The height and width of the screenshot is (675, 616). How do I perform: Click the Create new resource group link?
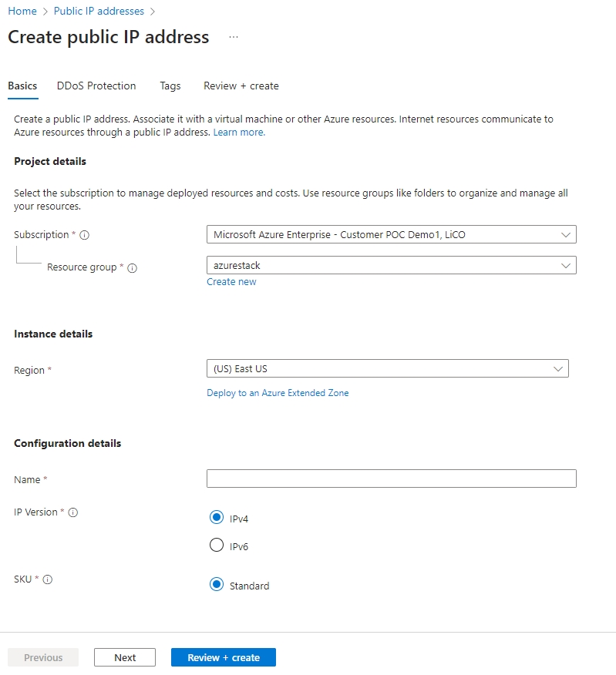click(231, 282)
